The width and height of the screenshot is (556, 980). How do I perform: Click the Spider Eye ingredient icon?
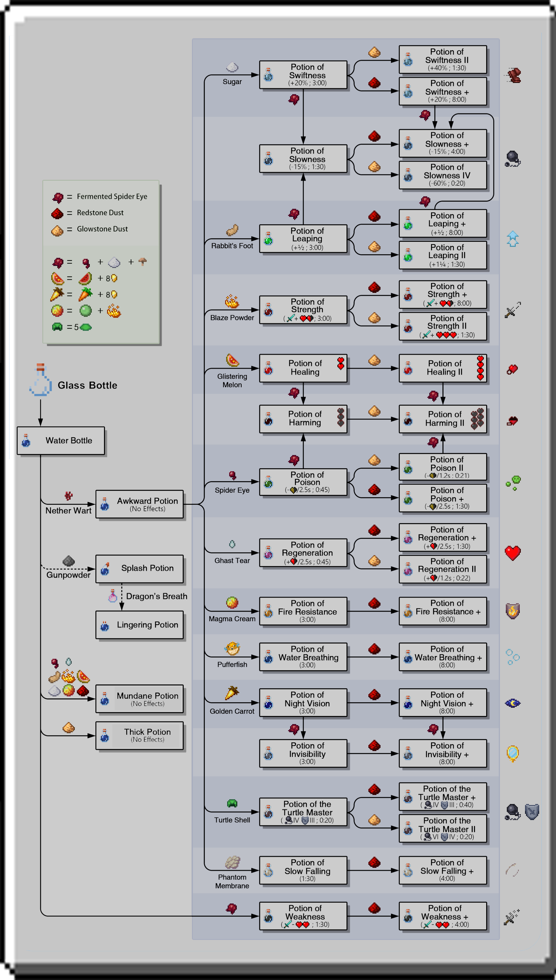click(x=232, y=475)
